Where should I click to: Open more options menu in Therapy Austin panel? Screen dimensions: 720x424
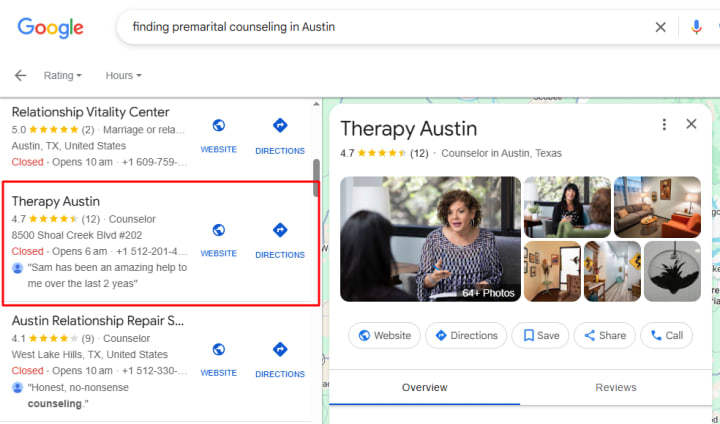(x=664, y=124)
